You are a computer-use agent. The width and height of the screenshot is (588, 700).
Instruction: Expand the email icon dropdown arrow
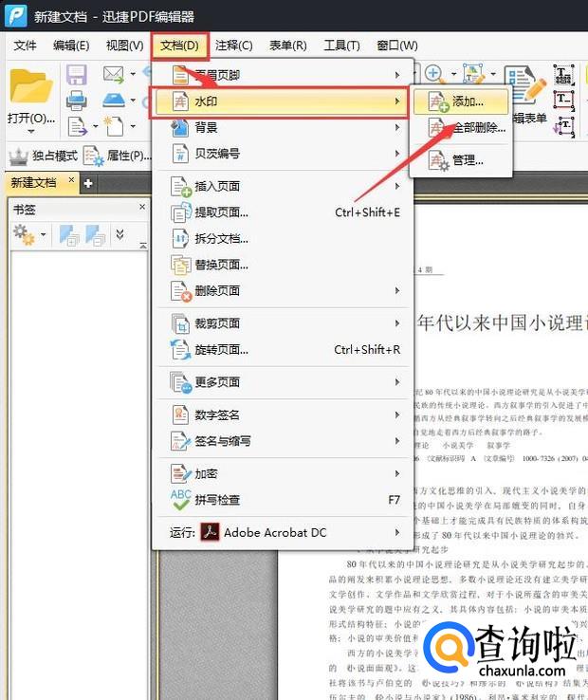pyautogui.click(x=133, y=74)
